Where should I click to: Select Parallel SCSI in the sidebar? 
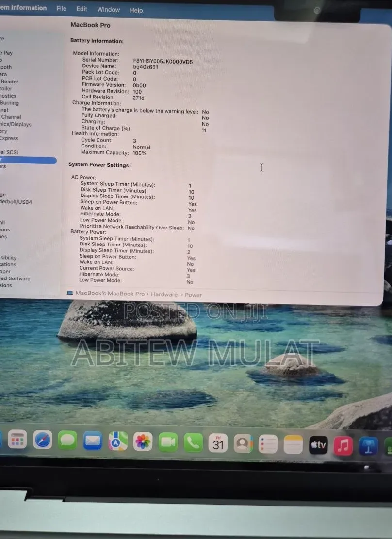point(9,152)
